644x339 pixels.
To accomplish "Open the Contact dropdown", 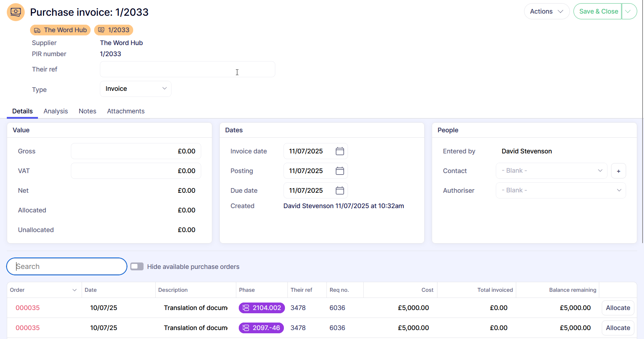I will [551, 171].
